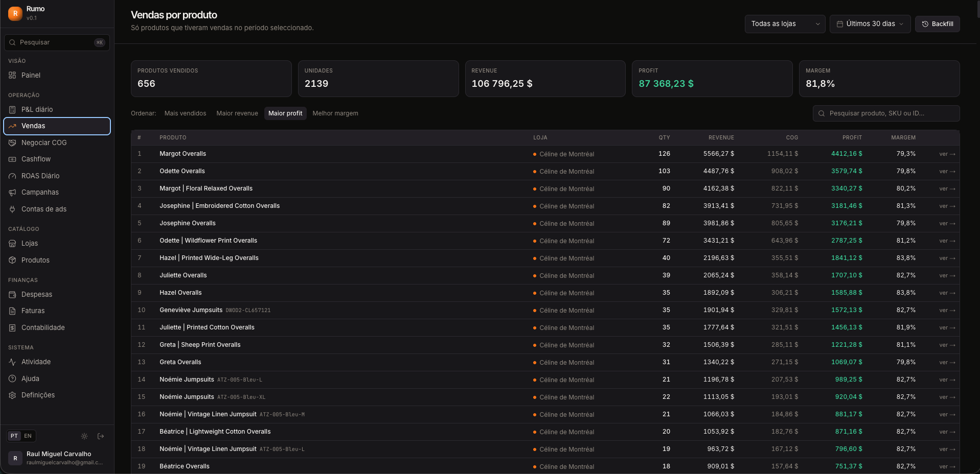Click the Definições gear icon
The image size is (980, 474).
[x=12, y=395]
